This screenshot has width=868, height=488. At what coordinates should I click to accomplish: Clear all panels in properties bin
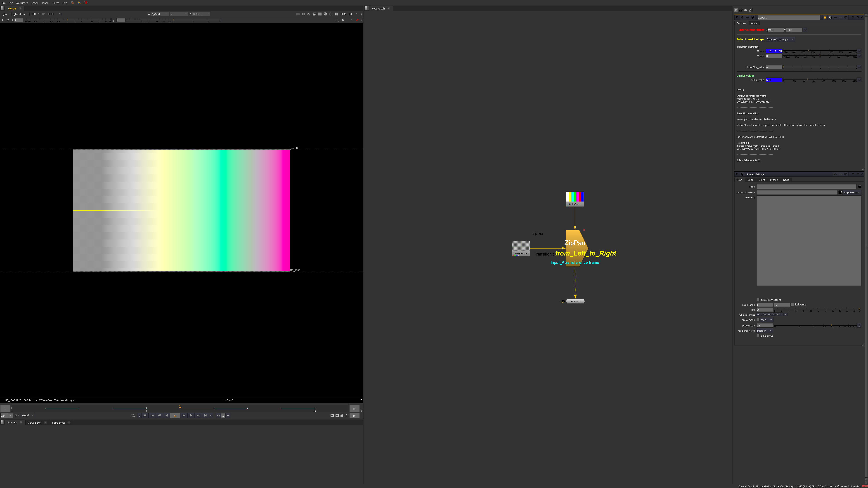click(745, 10)
